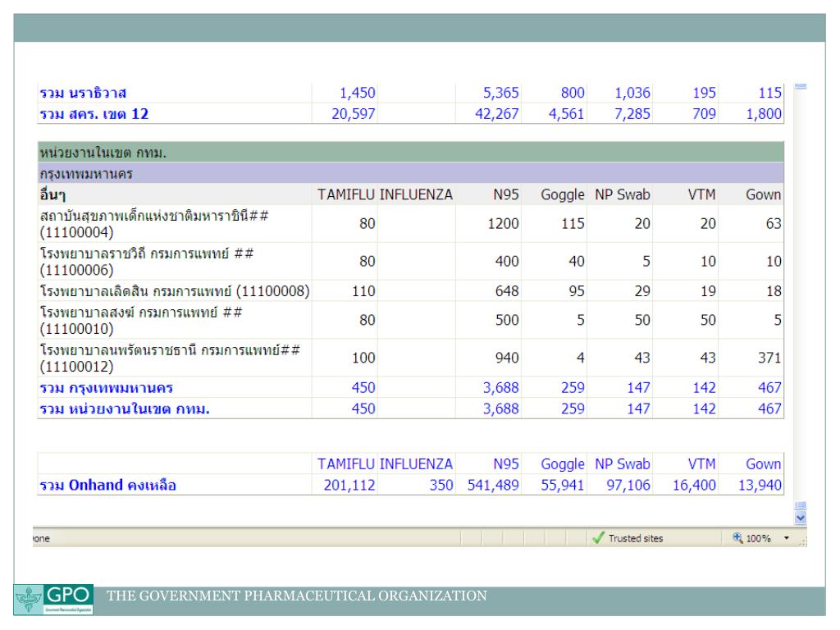The height and width of the screenshot is (630, 840).
Task: Click the 940 N95 value for โรงพยาบาลนพรัตนราชธานี
Action: (x=507, y=358)
